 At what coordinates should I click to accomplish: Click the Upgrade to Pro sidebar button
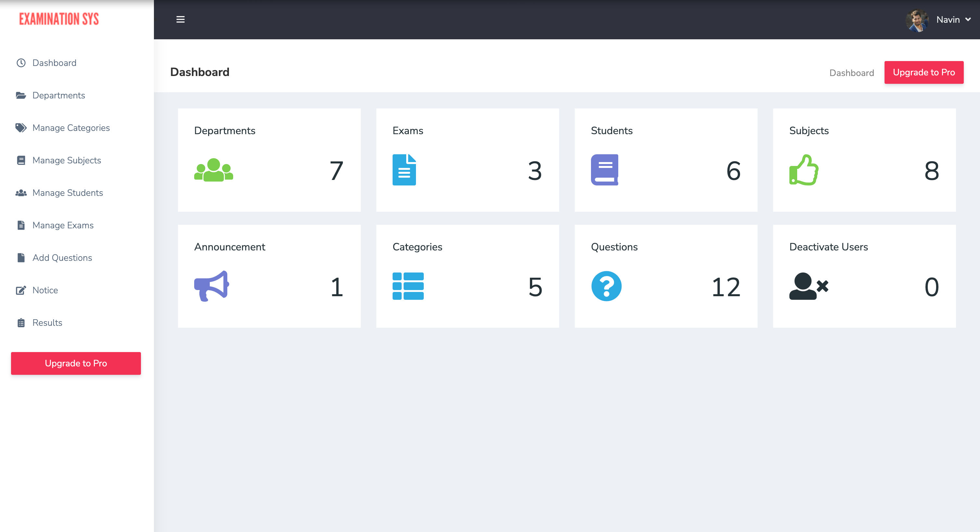point(76,363)
